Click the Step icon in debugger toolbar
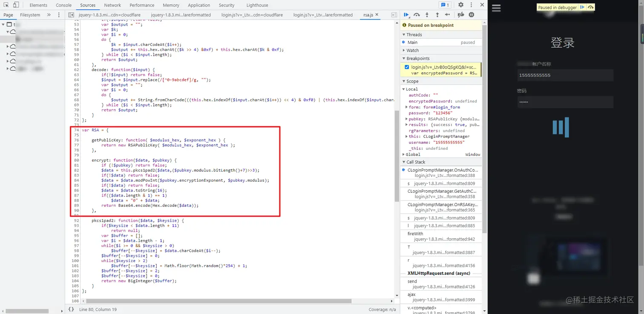 coord(447,15)
